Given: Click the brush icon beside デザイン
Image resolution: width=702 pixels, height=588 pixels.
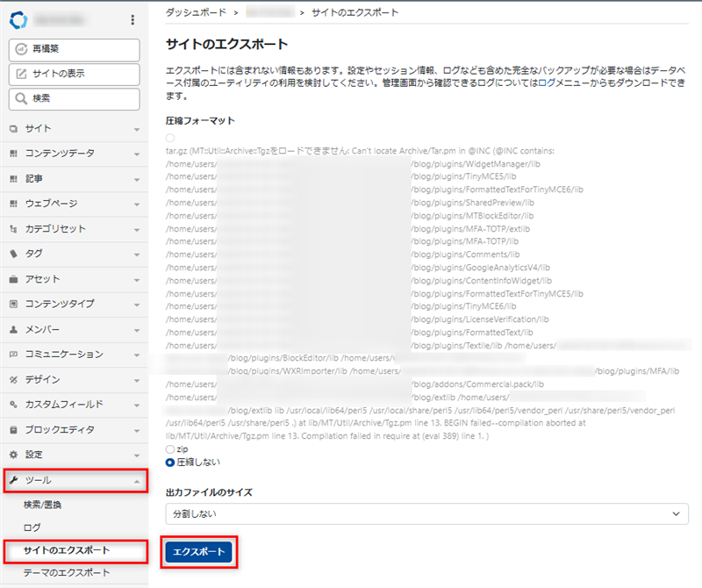Looking at the screenshot, I should pyautogui.click(x=13, y=380).
